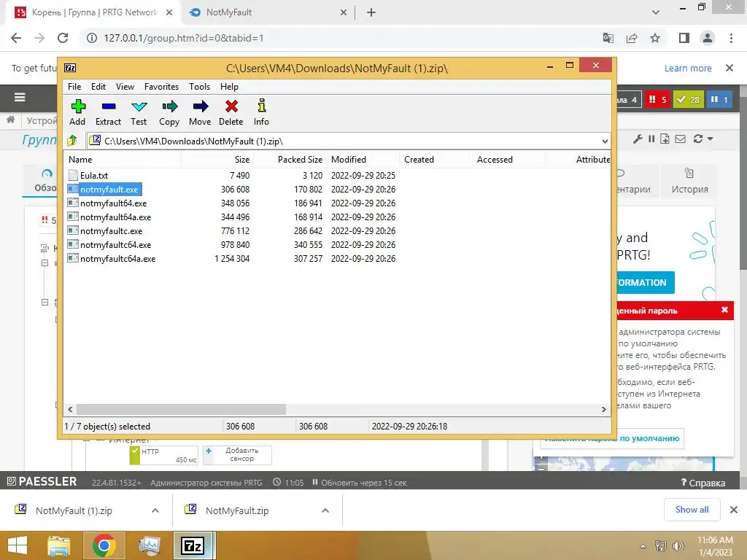Click the red Delete toolbar icon

[x=231, y=112]
